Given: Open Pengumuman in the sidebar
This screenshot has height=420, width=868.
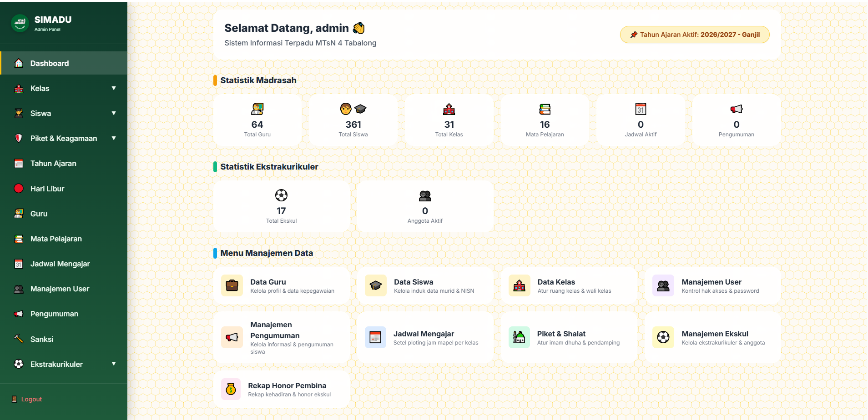Looking at the screenshot, I should pos(64,314).
